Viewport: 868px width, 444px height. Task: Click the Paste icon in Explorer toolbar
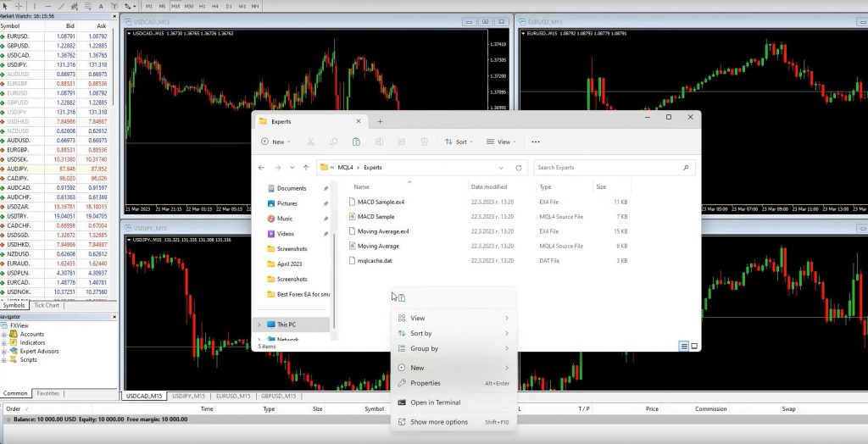tap(356, 142)
